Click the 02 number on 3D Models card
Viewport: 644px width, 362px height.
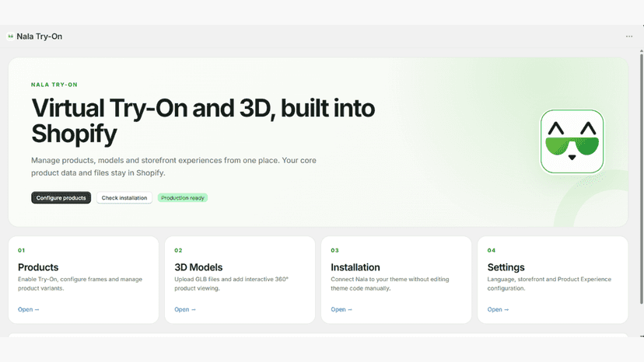point(178,250)
